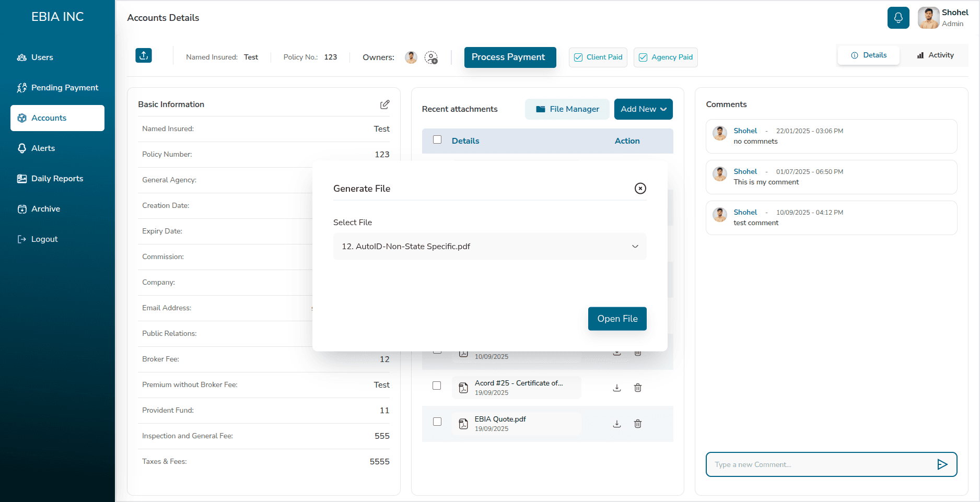Open Archive in sidebar
The height and width of the screenshot is (502, 980).
point(57,209)
